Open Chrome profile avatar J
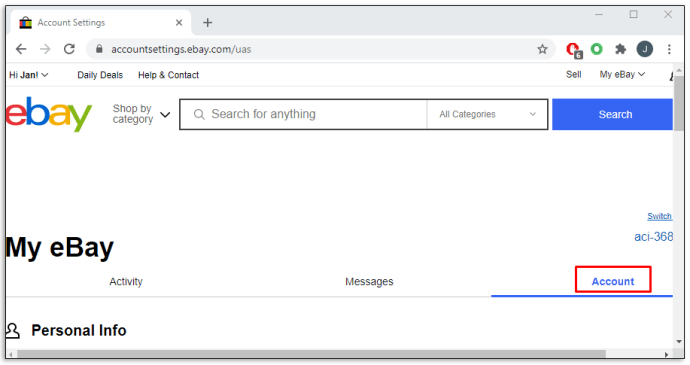 tap(645, 49)
